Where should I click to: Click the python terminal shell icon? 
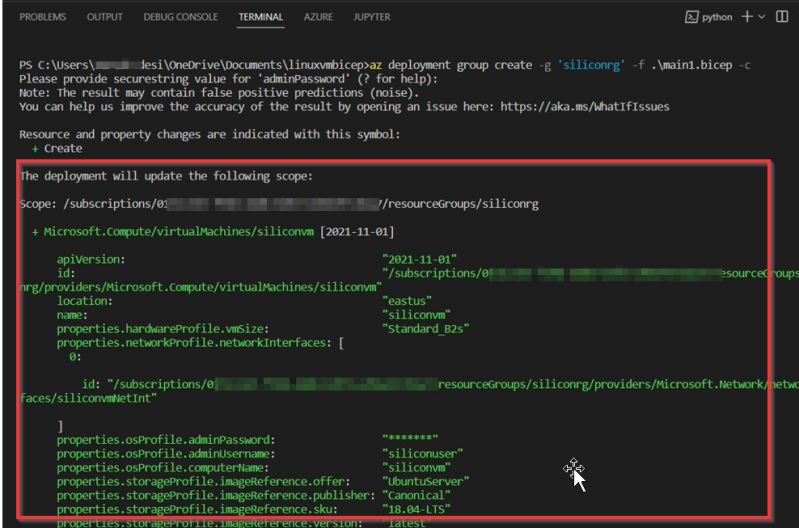pos(691,17)
